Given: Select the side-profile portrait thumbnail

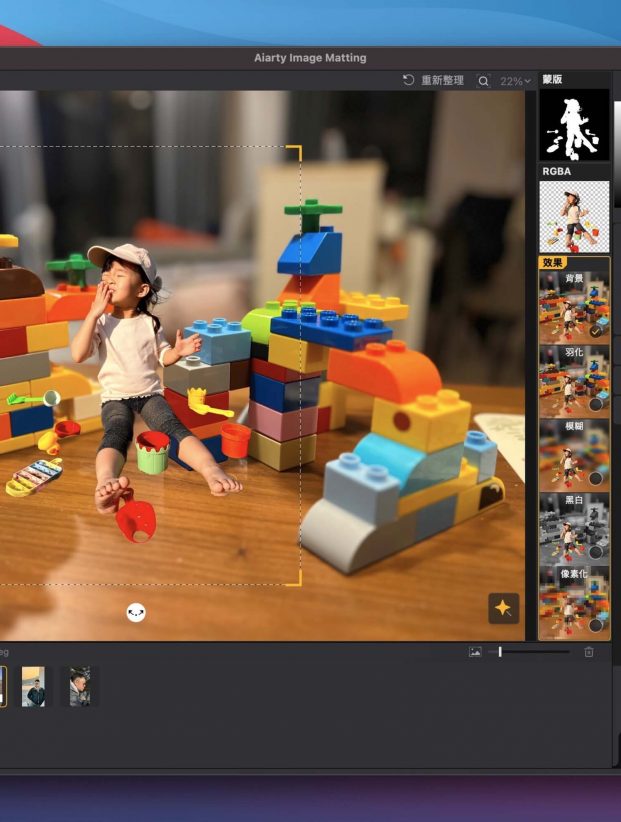Looking at the screenshot, I should point(80,687).
